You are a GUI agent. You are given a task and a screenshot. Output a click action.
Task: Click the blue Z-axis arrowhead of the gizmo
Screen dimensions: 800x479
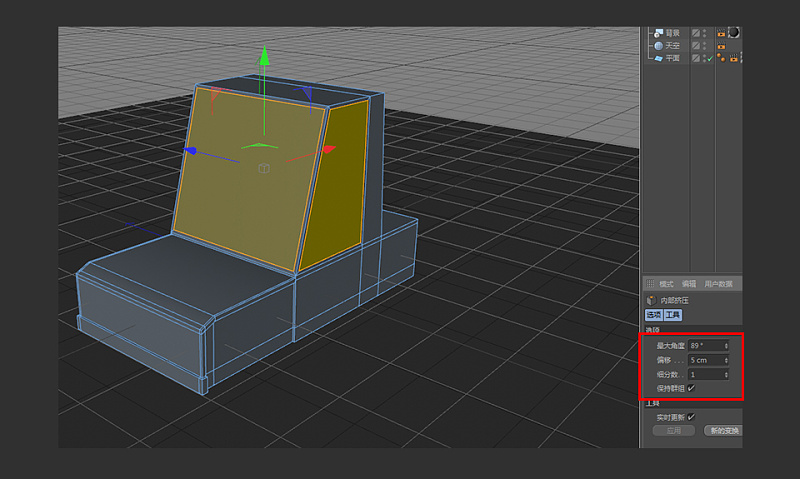(x=190, y=150)
